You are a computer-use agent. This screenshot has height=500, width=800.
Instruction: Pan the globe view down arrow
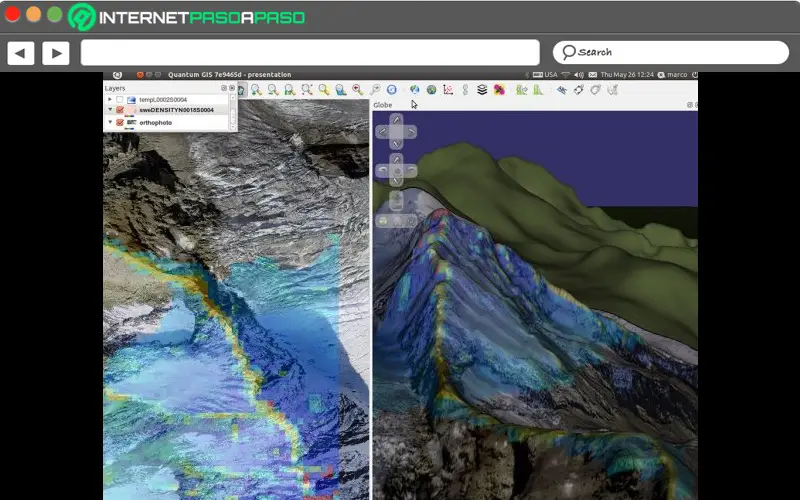(396, 144)
